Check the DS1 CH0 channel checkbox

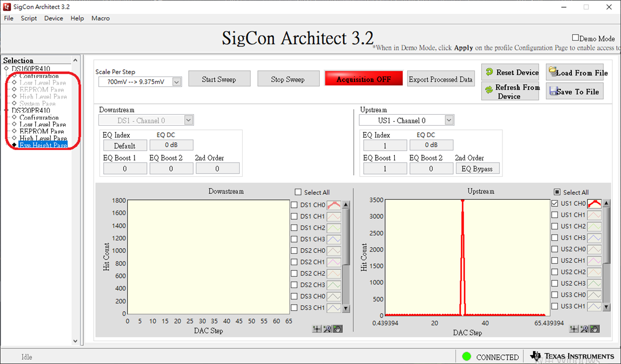pos(294,205)
